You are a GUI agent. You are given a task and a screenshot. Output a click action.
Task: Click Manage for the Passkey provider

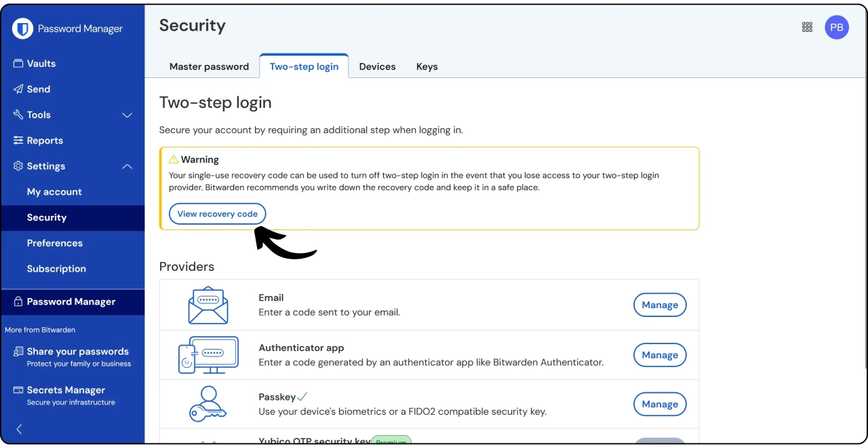tap(660, 404)
